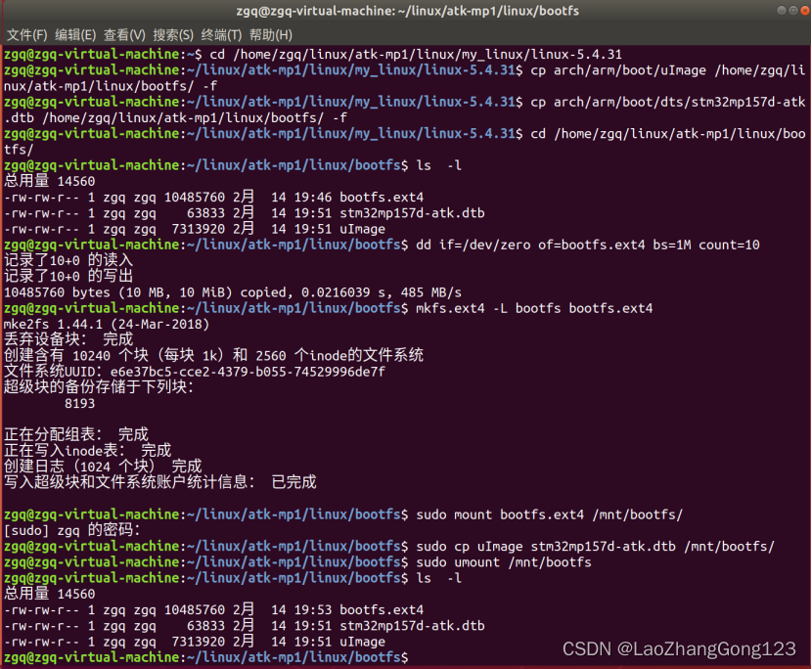
Task: Open the 终端 (Terminal) menu
Action: click(220, 34)
